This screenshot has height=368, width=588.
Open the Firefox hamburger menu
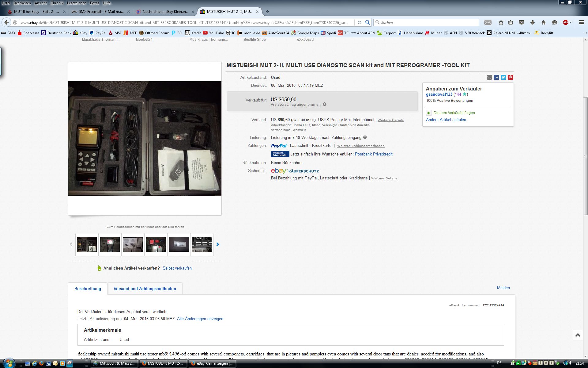[581, 22]
